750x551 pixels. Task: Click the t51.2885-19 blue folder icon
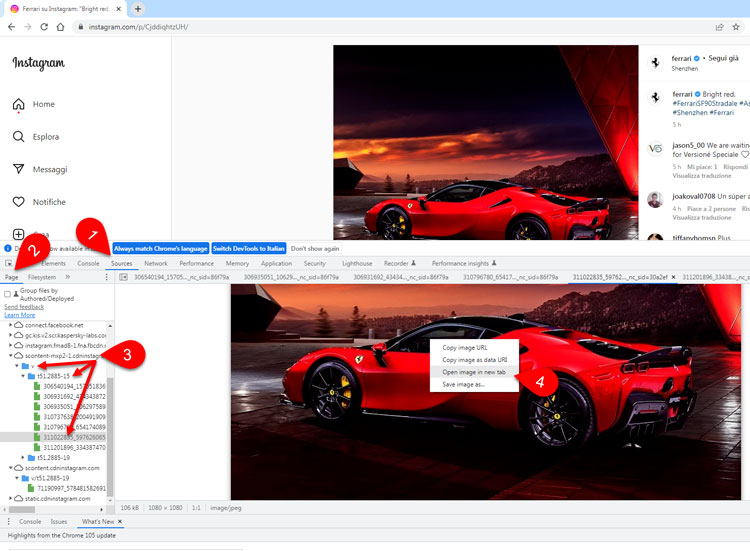coord(31,458)
